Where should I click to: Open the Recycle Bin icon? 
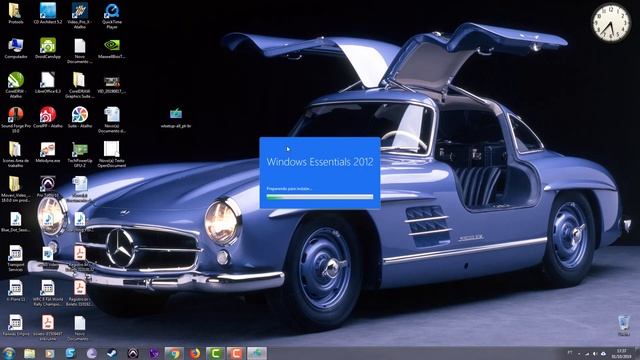coord(624,325)
